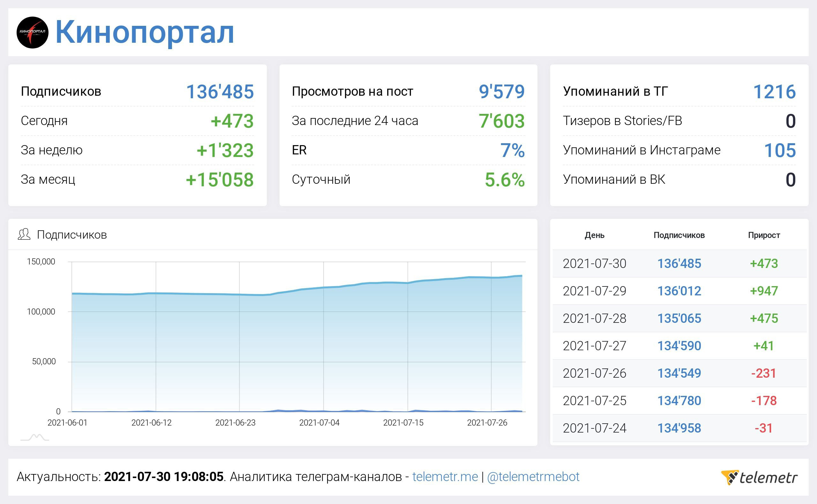Click subscriber value 136'012 in the table

679,291
